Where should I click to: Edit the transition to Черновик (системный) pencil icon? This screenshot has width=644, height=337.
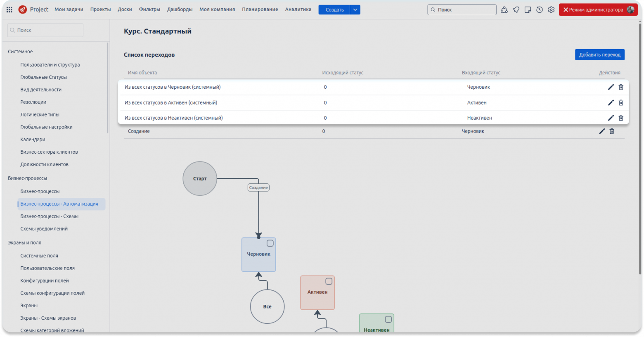coord(611,87)
